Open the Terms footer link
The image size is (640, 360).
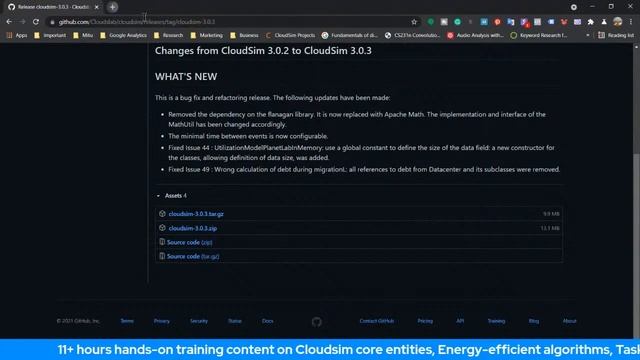click(x=127, y=321)
